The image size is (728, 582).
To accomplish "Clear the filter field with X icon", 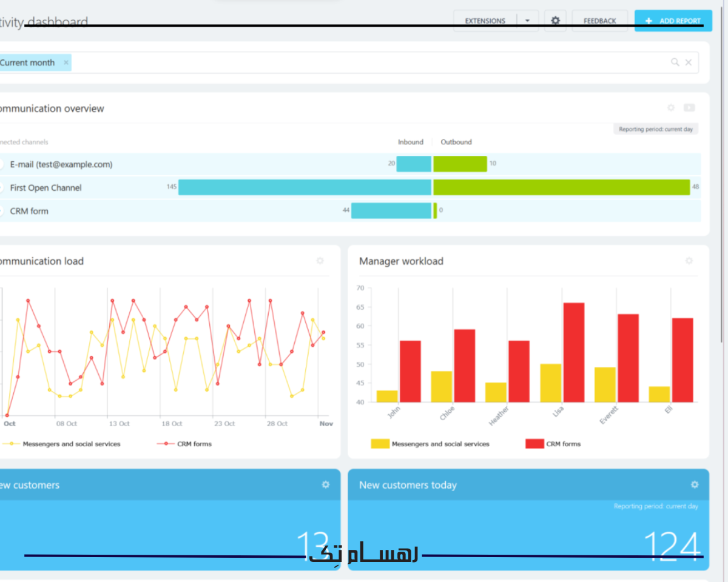I will click(x=689, y=62).
